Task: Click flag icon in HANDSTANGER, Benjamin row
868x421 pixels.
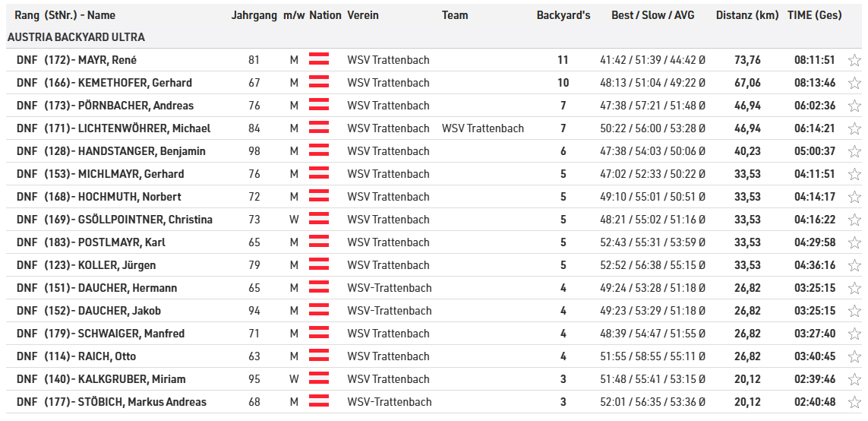Action: 319,150
